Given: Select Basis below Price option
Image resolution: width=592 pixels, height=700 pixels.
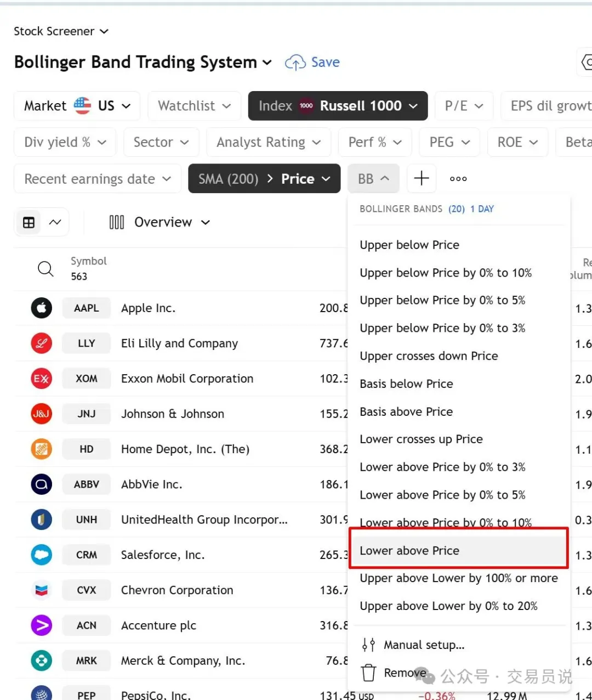Looking at the screenshot, I should coord(406,383).
